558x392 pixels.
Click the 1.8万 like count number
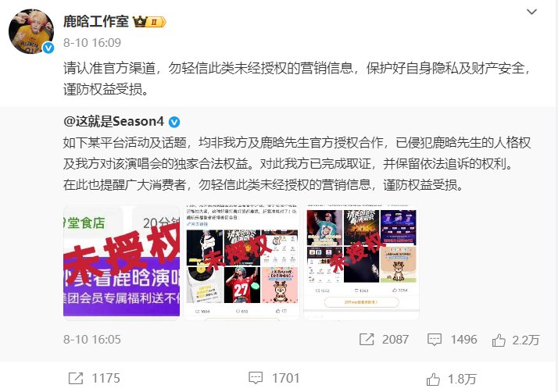click(462, 379)
